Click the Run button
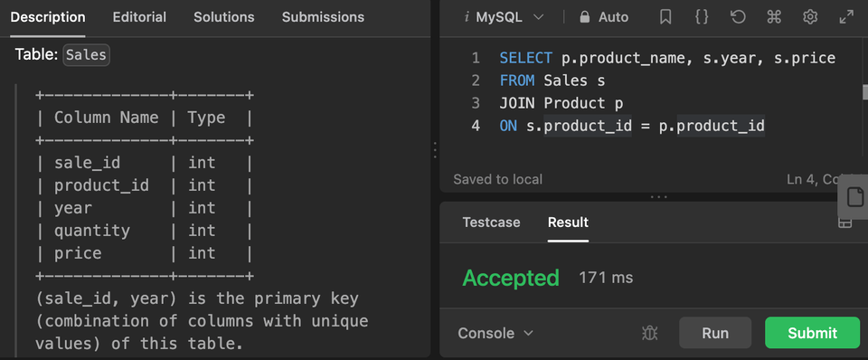The image size is (868, 360). [x=715, y=333]
